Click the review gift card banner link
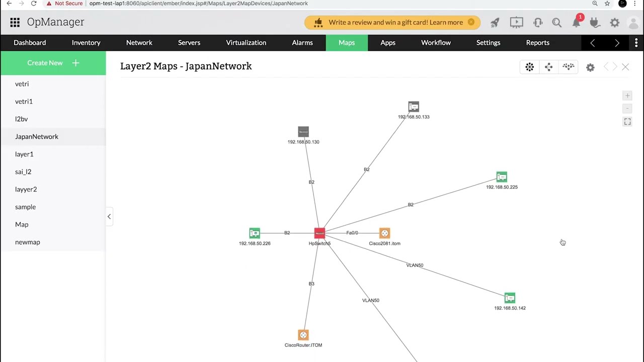The image size is (644, 362). tap(395, 22)
